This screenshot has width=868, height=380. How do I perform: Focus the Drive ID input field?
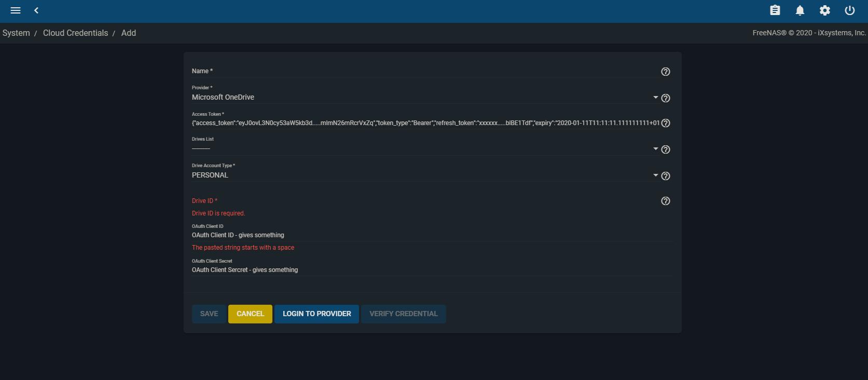(x=425, y=201)
